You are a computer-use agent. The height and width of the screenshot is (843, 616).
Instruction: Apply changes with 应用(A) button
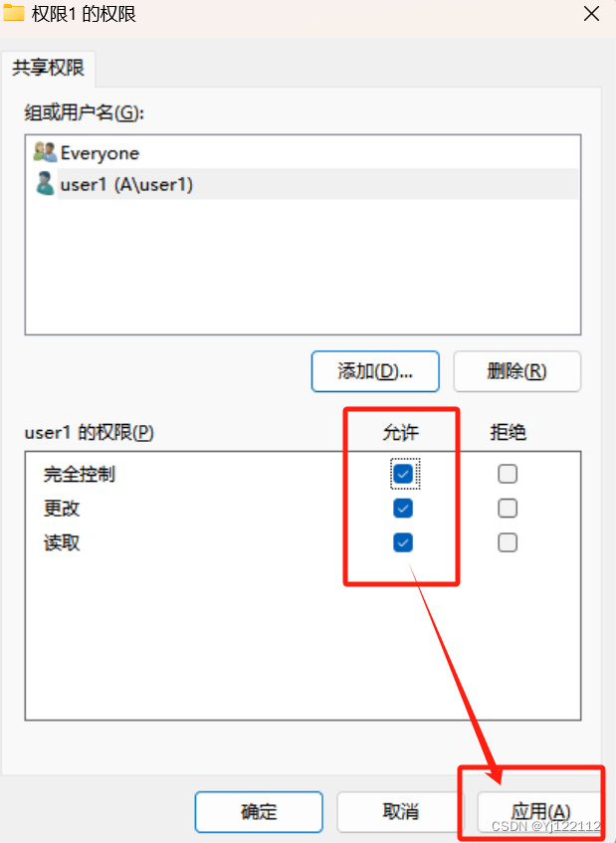[x=539, y=811]
